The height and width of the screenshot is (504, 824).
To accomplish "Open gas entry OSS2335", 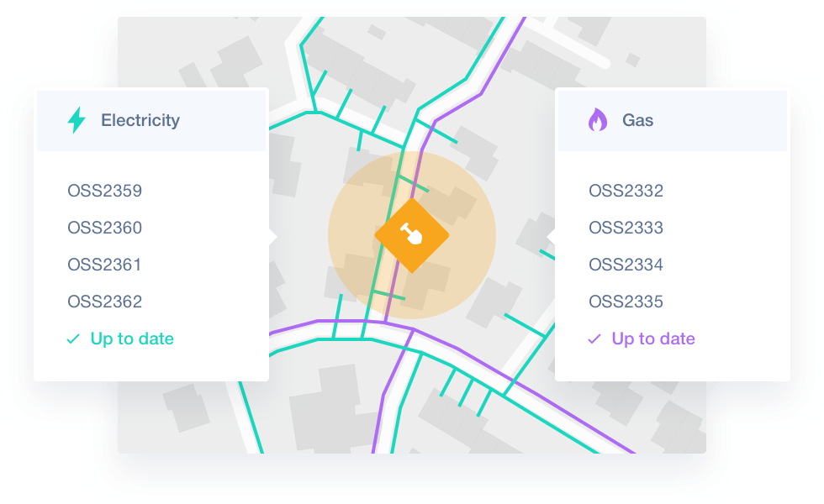I will (x=626, y=302).
